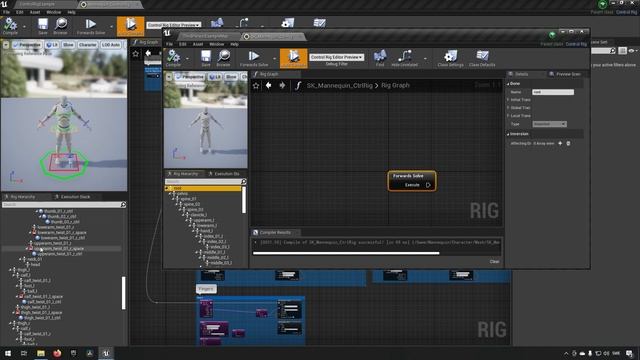This screenshot has height=360, width=640.
Task: Switch to the Preview Scene tab
Action: coord(565,74)
